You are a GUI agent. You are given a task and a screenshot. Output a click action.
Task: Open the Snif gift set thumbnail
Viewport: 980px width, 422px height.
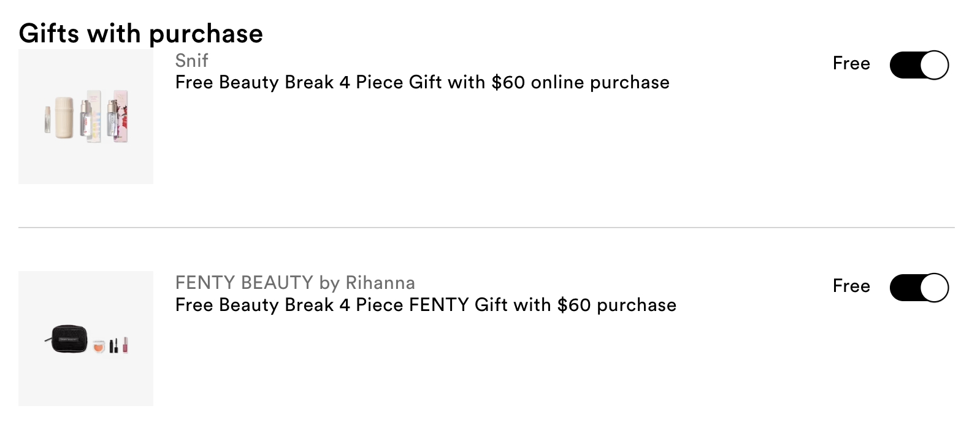[86, 117]
